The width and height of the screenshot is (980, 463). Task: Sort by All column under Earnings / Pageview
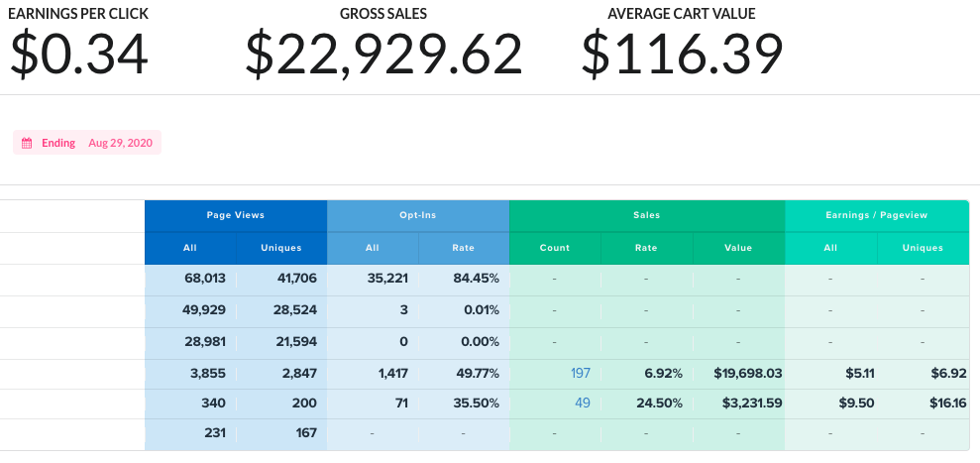[830, 248]
